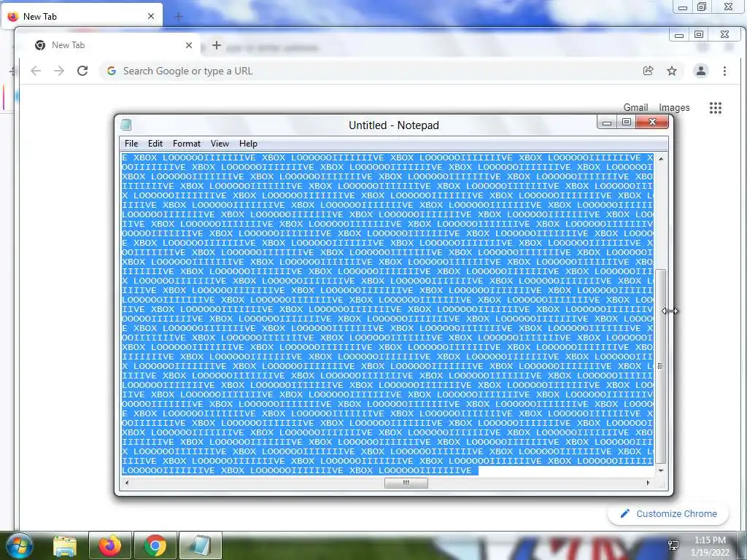The height and width of the screenshot is (560, 747).
Task: Click Notepad vertical scrollbar thumb
Action: tap(661, 366)
